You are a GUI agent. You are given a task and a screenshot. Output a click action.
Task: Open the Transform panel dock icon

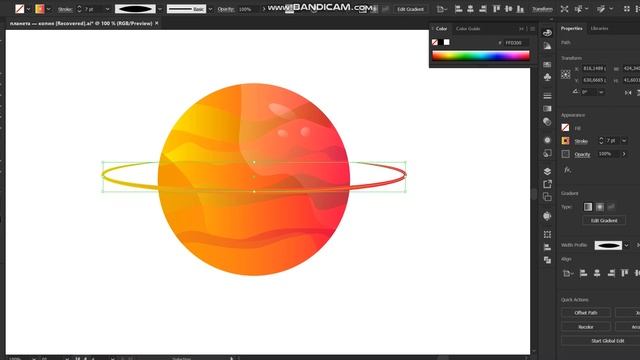tap(547, 234)
